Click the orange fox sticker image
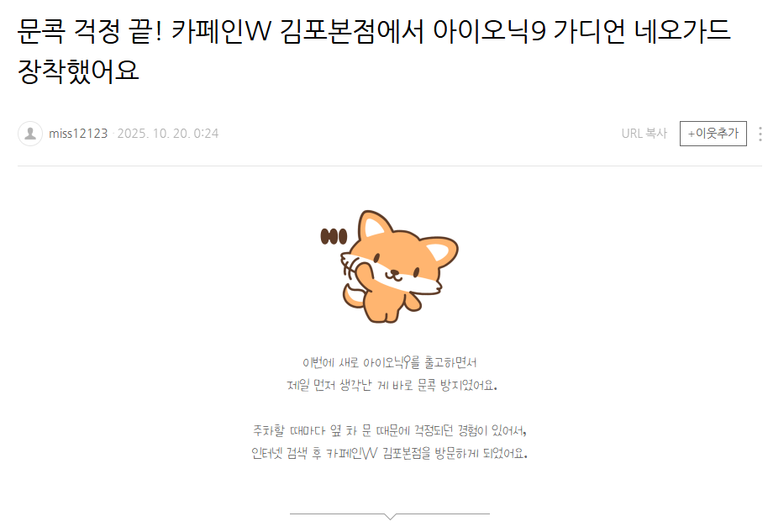This screenshot has height=532, width=768. (399, 266)
